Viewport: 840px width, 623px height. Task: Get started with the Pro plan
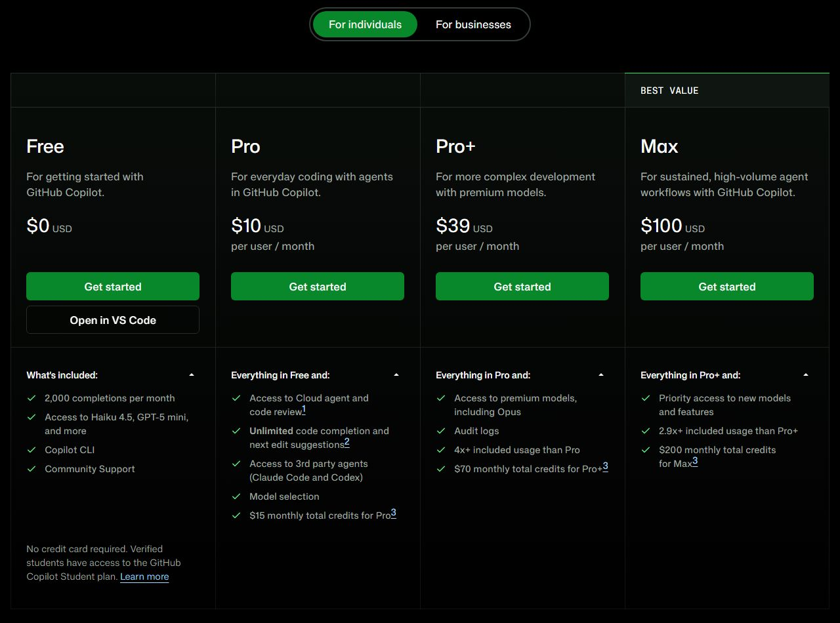pos(318,287)
